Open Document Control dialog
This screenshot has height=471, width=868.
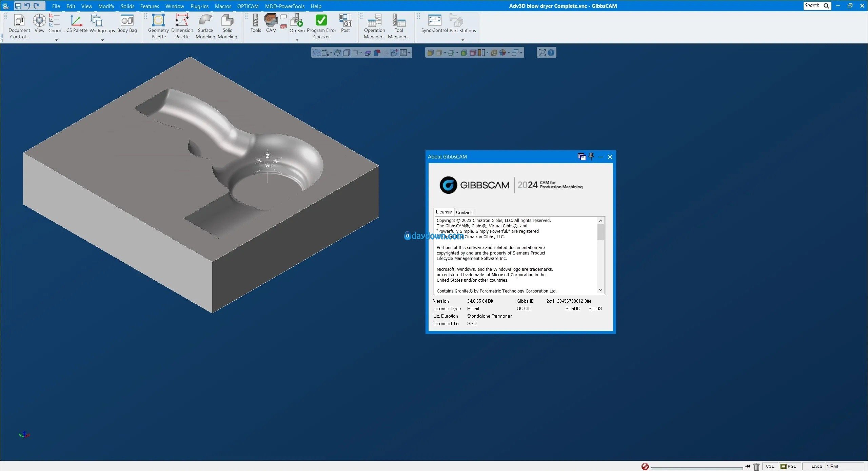coord(19,26)
